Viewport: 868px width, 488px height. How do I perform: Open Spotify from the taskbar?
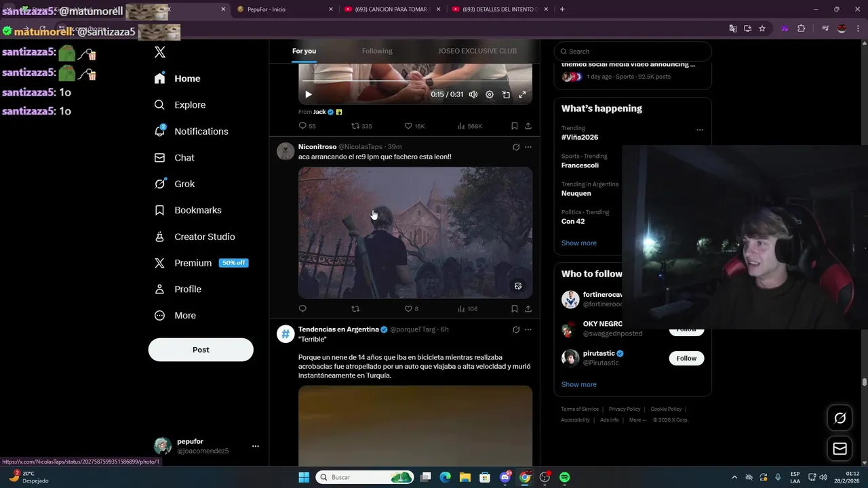(565, 477)
